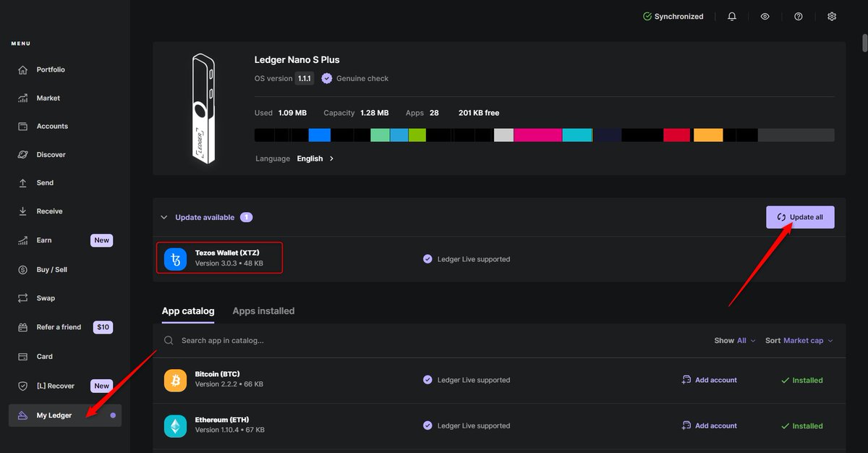The height and width of the screenshot is (453, 868).
Task: Open the Sort Market cap dropdown
Action: [799, 340]
